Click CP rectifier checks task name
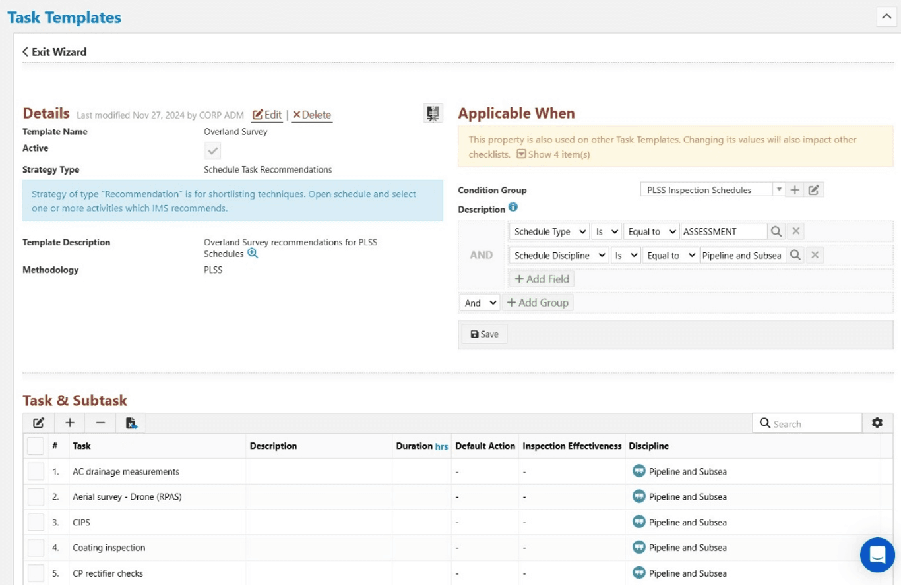This screenshot has width=901, height=588. pyautogui.click(x=108, y=573)
